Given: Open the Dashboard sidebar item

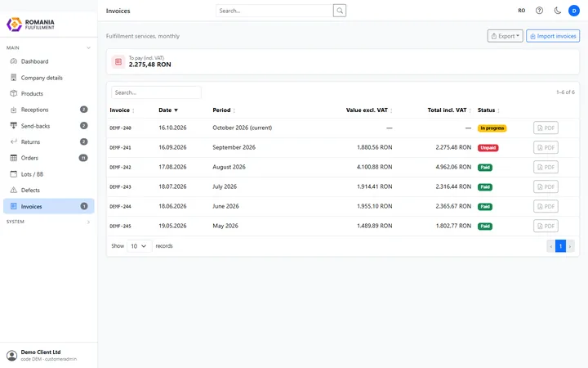Looking at the screenshot, I should pos(49,61).
